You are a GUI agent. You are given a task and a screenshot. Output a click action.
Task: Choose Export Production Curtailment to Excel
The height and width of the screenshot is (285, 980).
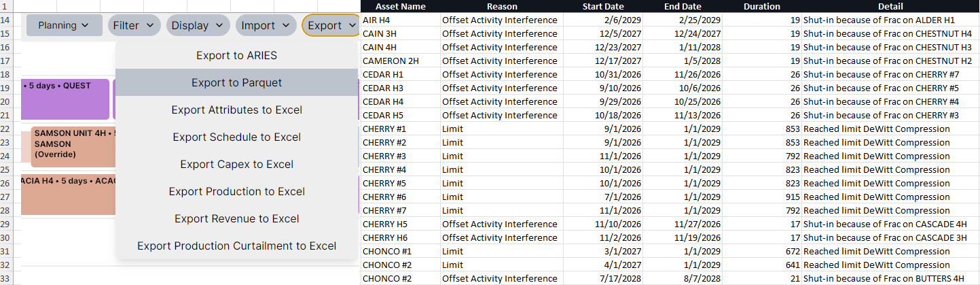click(x=236, y=246)
